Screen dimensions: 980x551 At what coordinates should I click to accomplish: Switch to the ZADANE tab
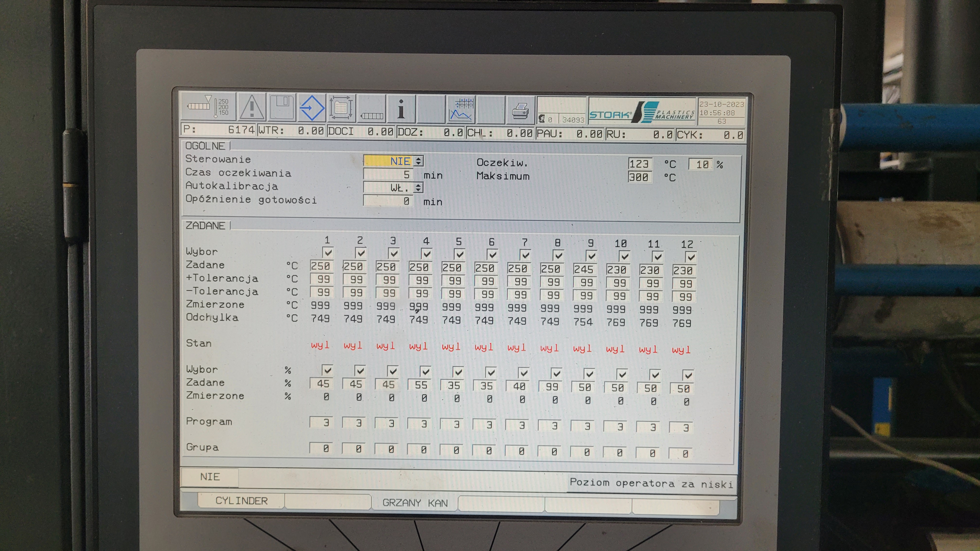point(206,225)
